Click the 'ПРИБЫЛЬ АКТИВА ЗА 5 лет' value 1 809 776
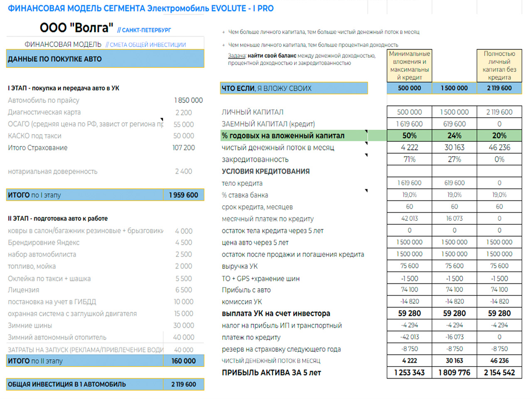Screen dimensions: 532x399 pyautogui.click(x=454, y=373)
